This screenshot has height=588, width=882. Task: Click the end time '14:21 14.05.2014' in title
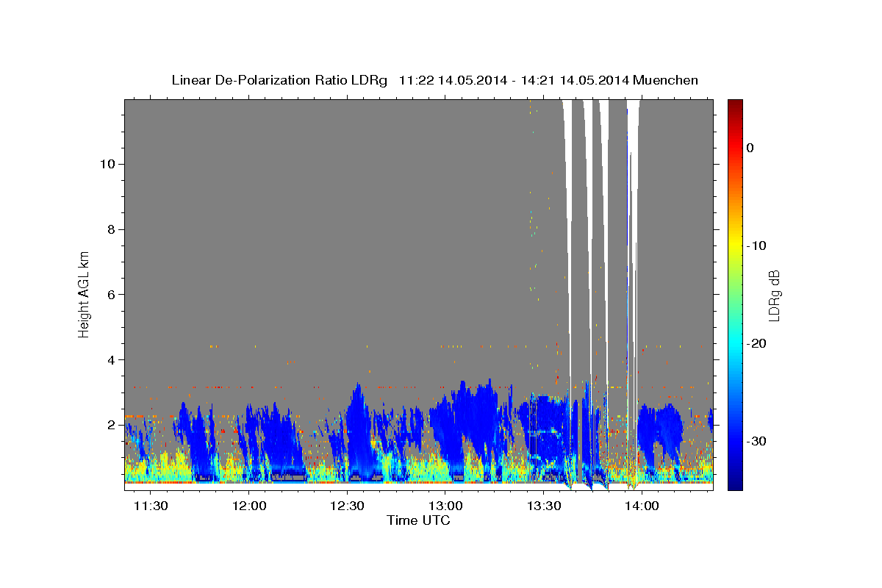point(574,80)
